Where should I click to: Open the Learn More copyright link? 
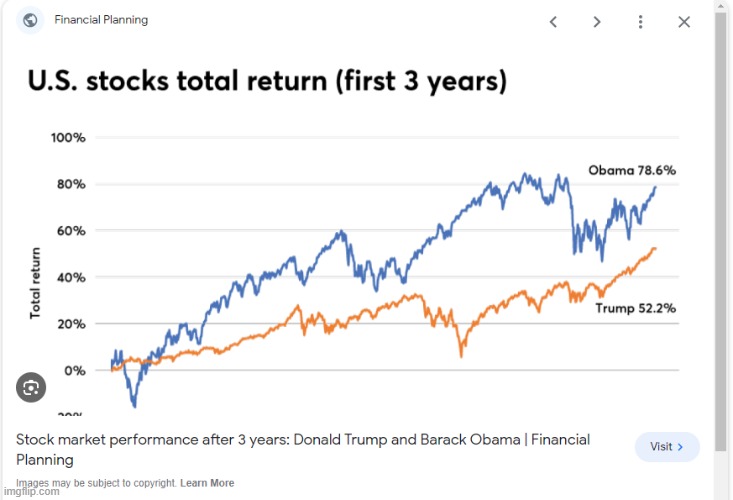point(207,483)
